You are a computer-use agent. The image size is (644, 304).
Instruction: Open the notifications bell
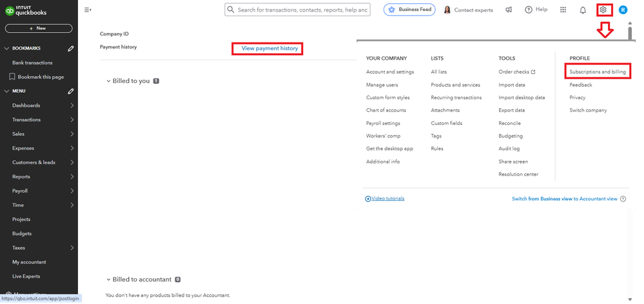pyautogui.click(x=582, y=10)
